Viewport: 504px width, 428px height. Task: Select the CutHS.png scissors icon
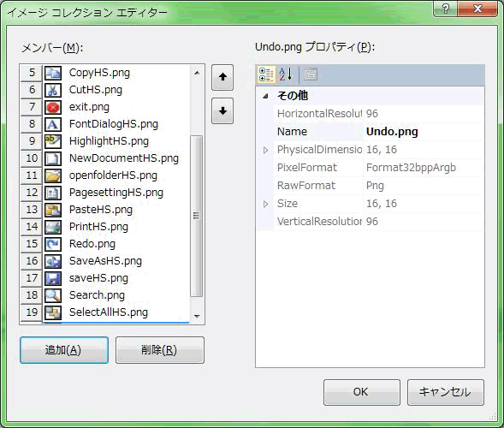click(x=53, y=90)
